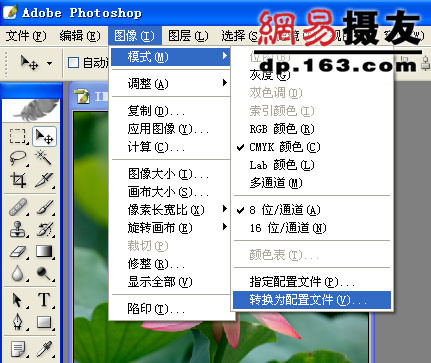
Task: Select the Rectangular Marquee tool
Action: (17, 136)
